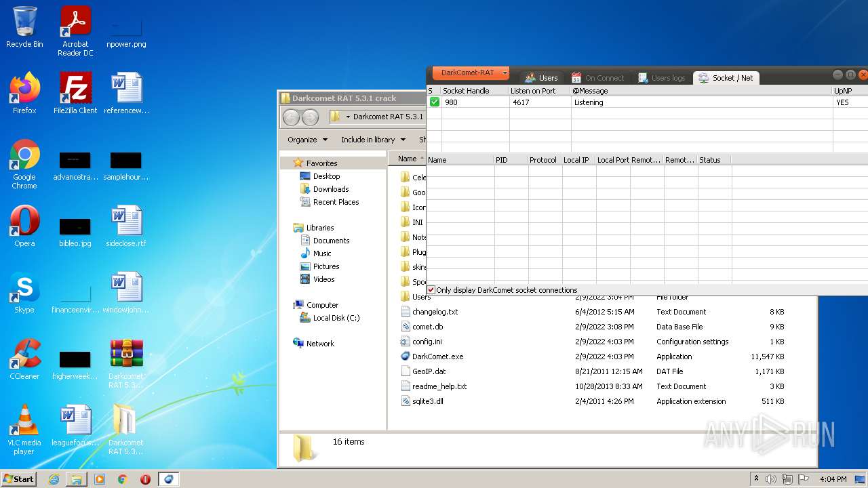Open Recycle Bin desktop icon

click(x=24, y=27)
